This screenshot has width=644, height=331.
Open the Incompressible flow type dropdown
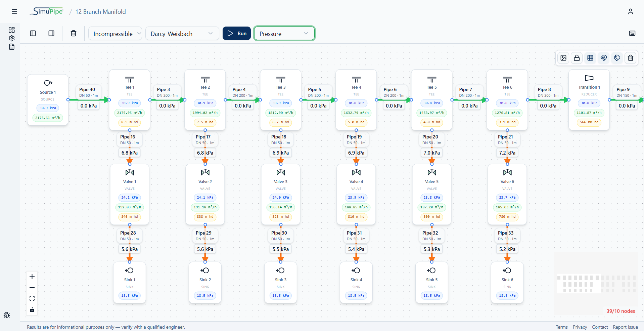click(x=115, y=34)
